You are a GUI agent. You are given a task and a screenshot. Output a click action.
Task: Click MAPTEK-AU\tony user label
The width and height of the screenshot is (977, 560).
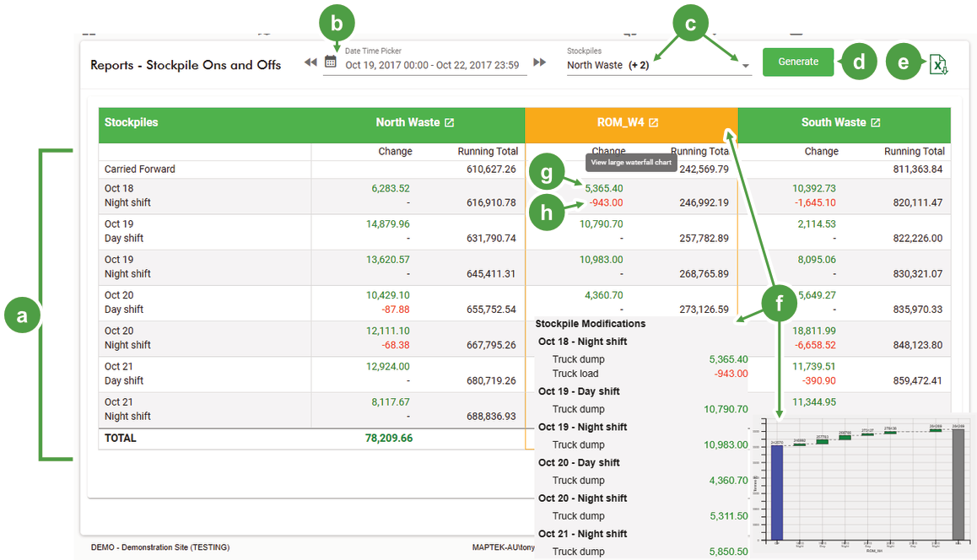504,547
